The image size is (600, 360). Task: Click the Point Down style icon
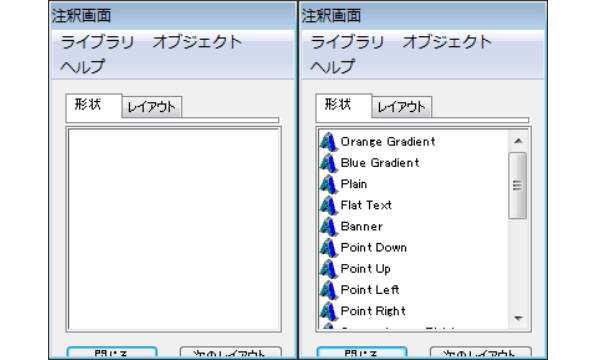tap(328, 248)
